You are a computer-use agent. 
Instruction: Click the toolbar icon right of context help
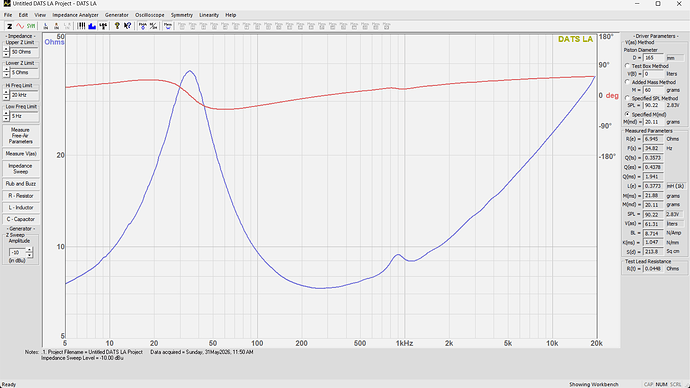point(143,26)
